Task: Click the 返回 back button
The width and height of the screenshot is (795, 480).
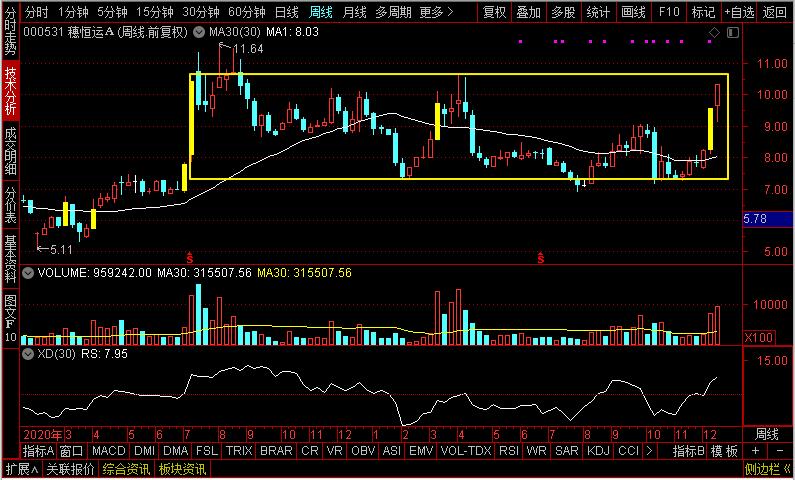Action: pos(774,12)
